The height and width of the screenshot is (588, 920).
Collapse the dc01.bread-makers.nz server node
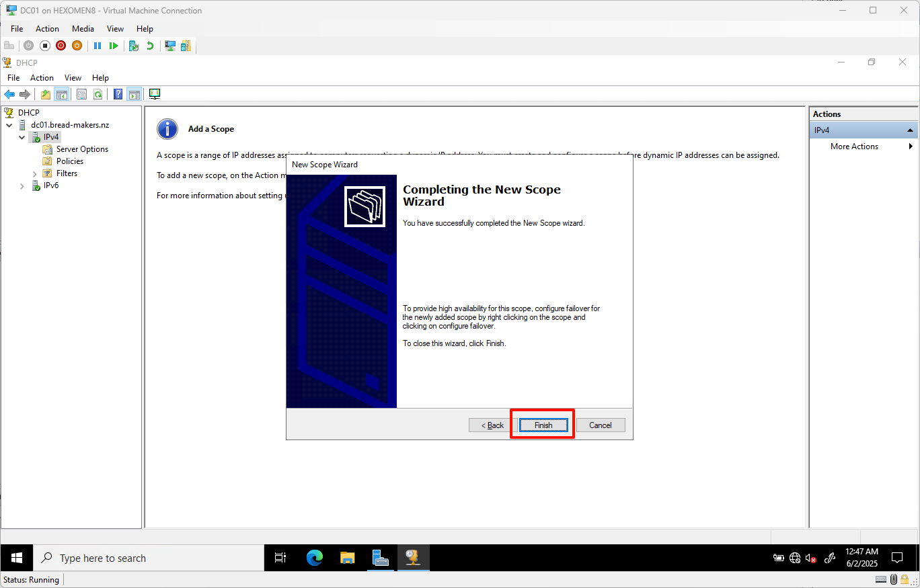click(9, 124)
